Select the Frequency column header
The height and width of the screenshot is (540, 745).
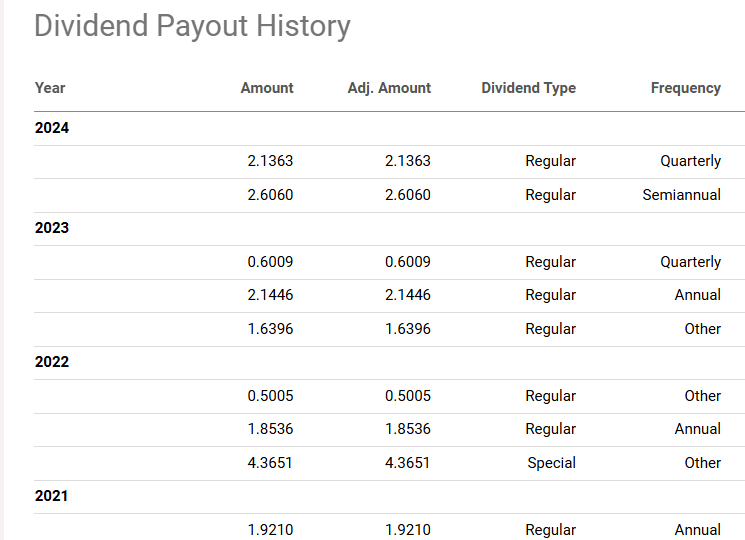(685, 88)
